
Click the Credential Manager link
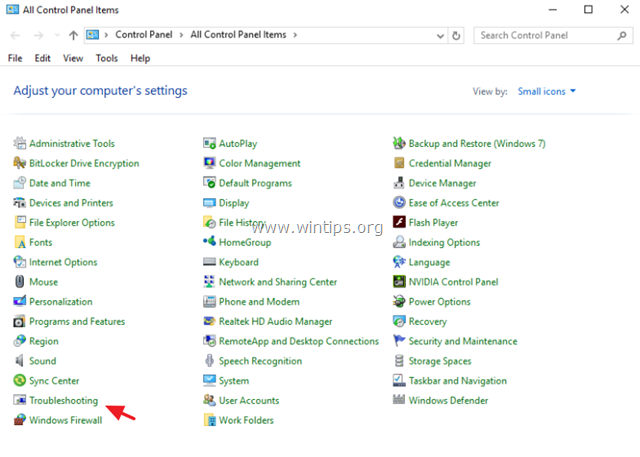[x=450, y=163]
